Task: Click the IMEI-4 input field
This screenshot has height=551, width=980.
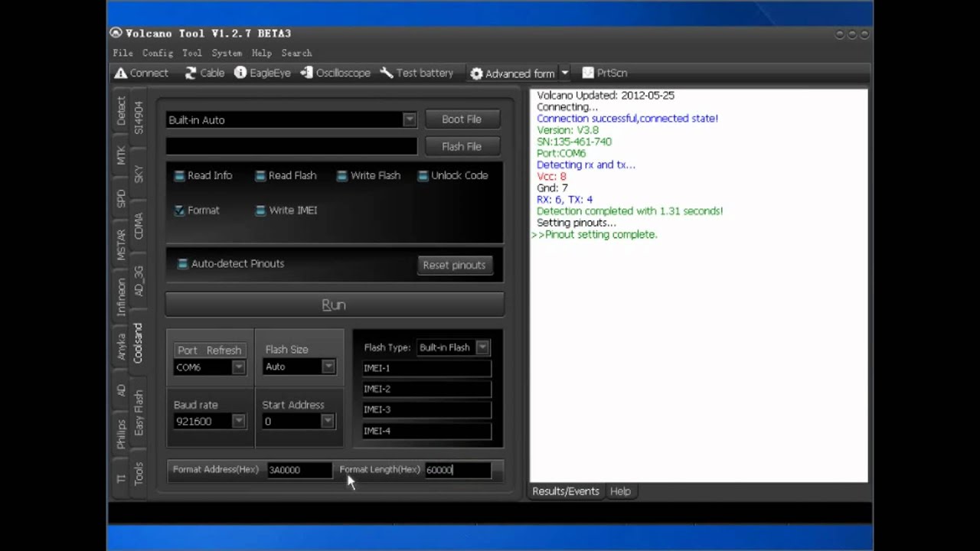Action: pos(426,431)
